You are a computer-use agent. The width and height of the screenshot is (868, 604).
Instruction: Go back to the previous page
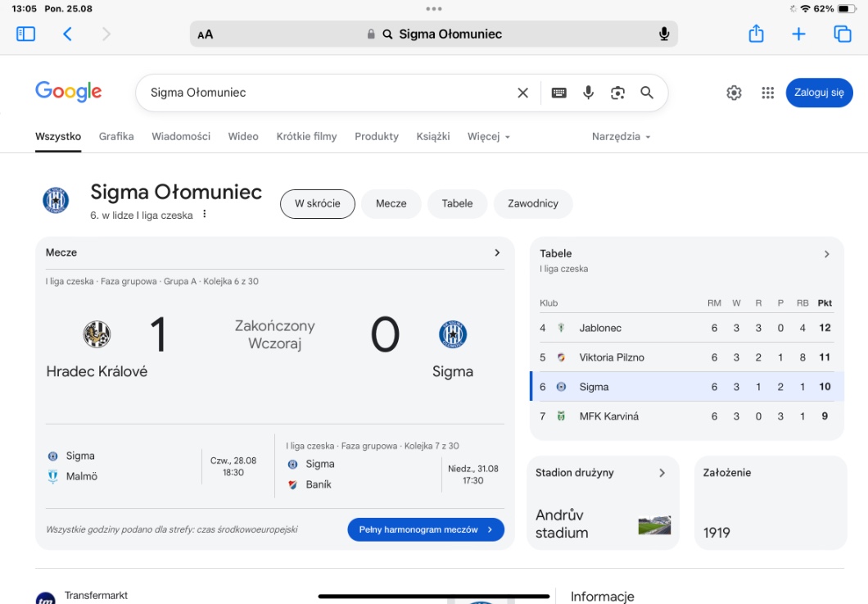pos(68,34)
